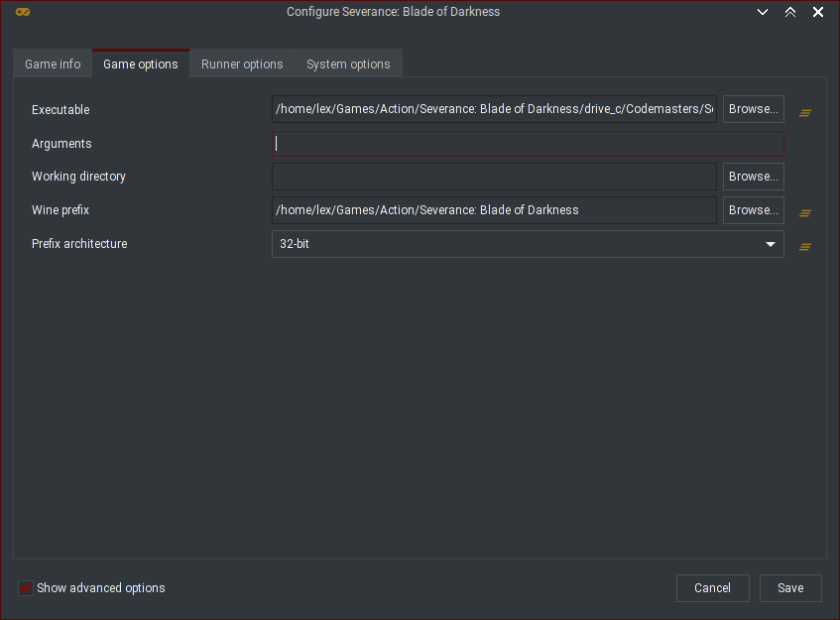Open the Runner options tab

click(242, 63)
